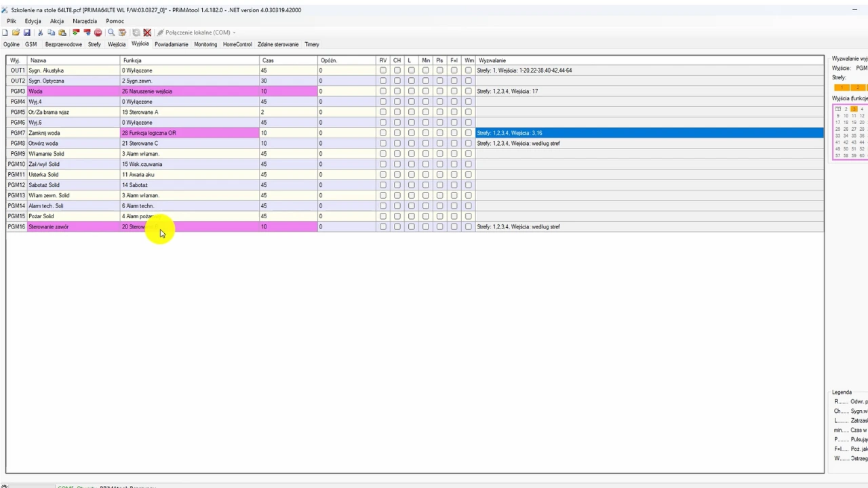Click the New file toolbar icon
Viewport: 868px width, 488px height.
pyautogui.click(x=5, y=33)
